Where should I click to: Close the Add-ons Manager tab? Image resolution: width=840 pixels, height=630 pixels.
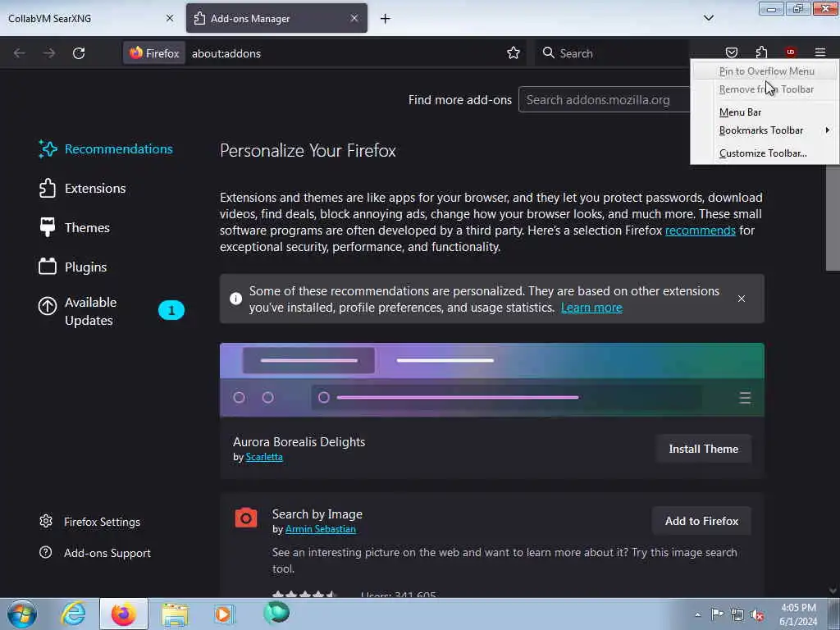[x=354, y=18]
